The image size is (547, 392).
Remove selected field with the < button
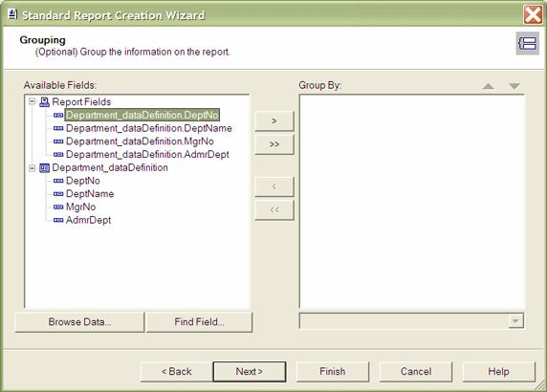pyautogui.click(x=274, y=186)
